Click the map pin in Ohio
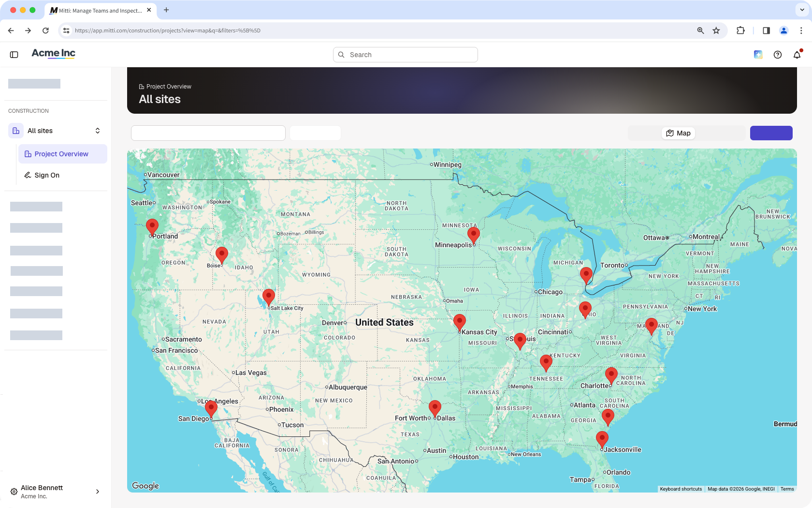The width and height of the screenshot is (812, 508). 585,310
